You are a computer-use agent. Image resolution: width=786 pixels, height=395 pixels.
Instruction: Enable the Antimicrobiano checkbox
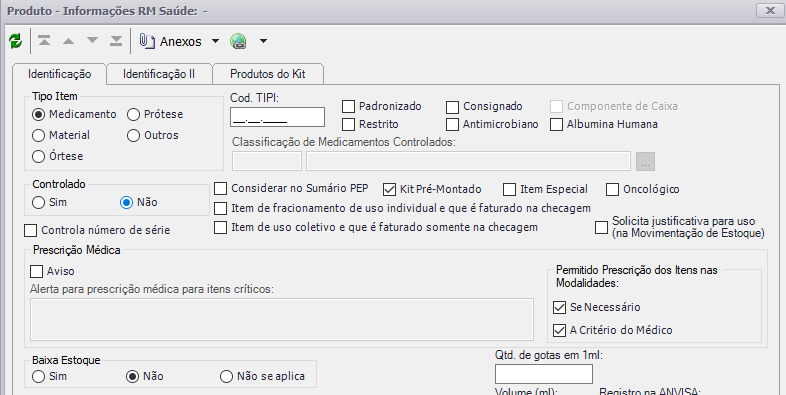(x=452, y=124)
